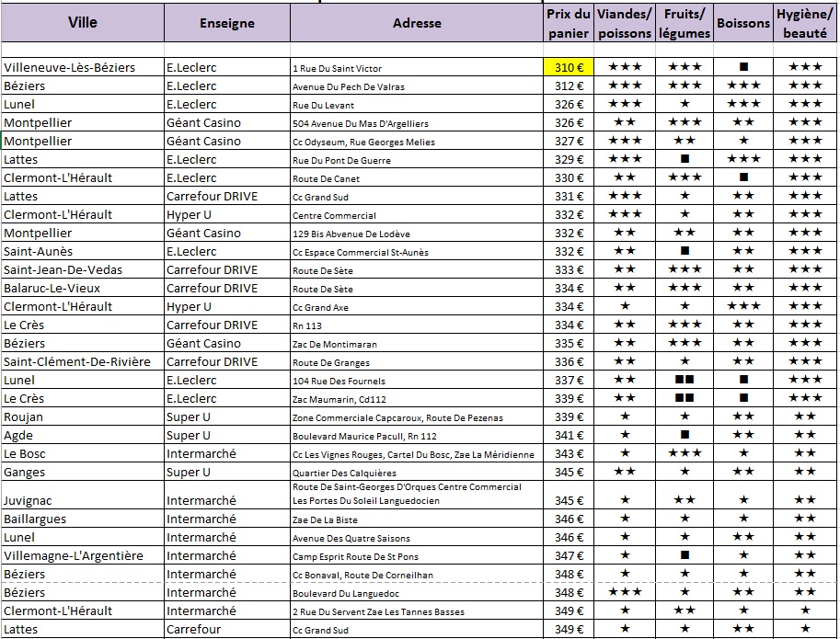Select the "333 €" price cell
The image size is (840, 639).
(569, 269)
